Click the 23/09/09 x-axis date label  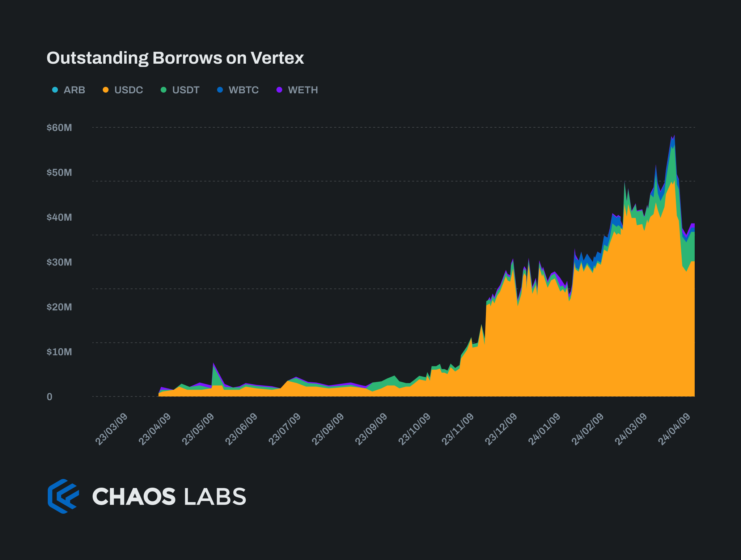371,429
